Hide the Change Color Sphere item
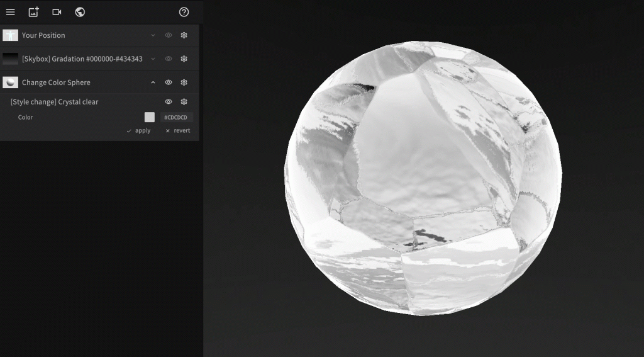 tap(169, 82)
